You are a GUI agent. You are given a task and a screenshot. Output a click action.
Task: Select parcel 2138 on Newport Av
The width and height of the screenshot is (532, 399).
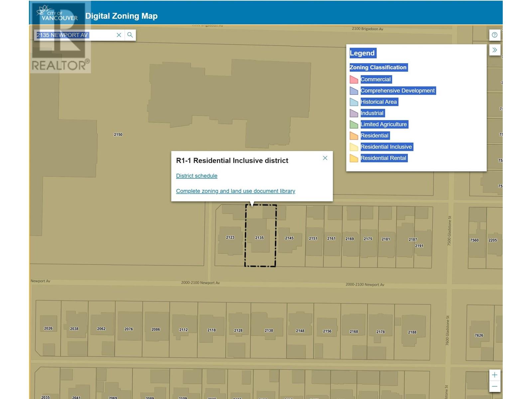pyautogui.click(x=269, y=331)
